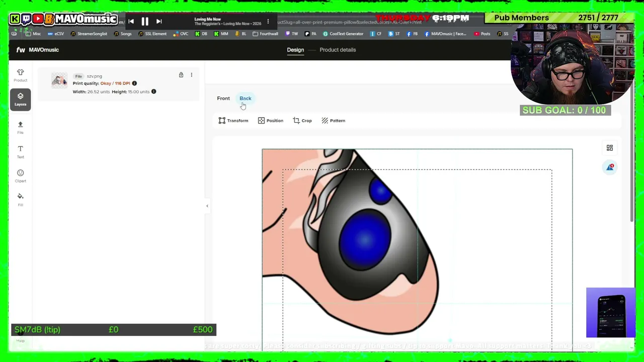Enable the Pattern tool
This screenshot has height=362, width=644.
click(334, 121)
